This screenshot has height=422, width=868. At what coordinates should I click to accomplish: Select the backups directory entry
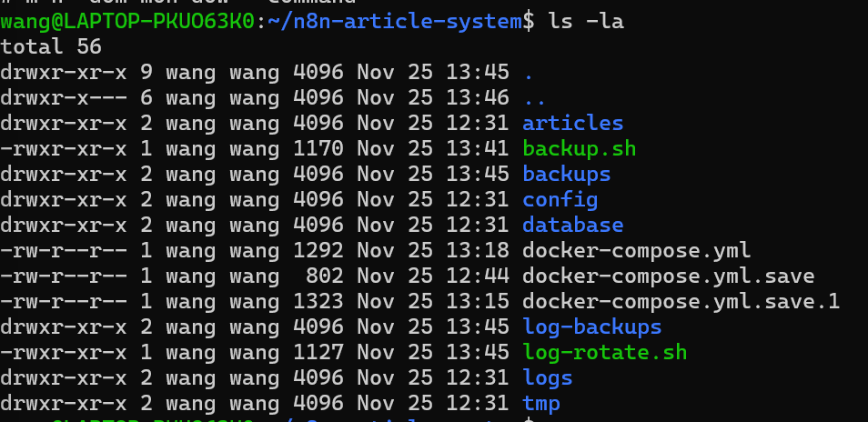(x=566, y=174)
